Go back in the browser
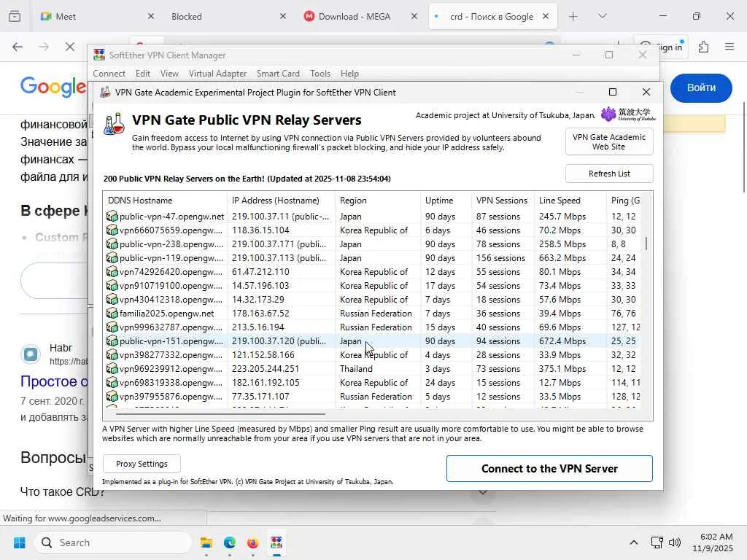 [x=18, y=47]
